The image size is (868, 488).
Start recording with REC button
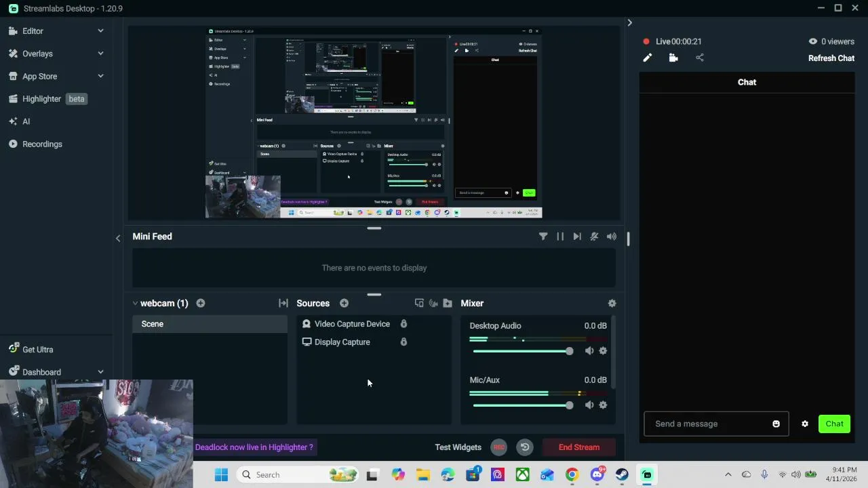click(499, 447)
